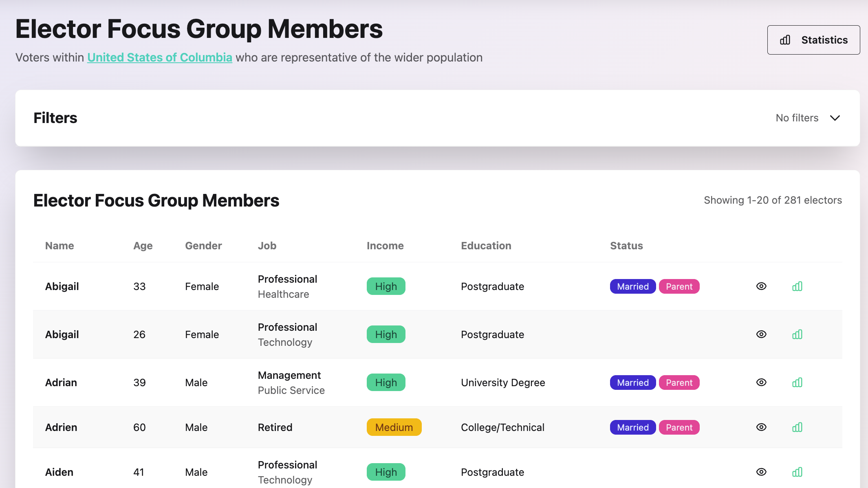Open chart statistics icon for Abigail age 33
The image size is (868, 488).
797,286
